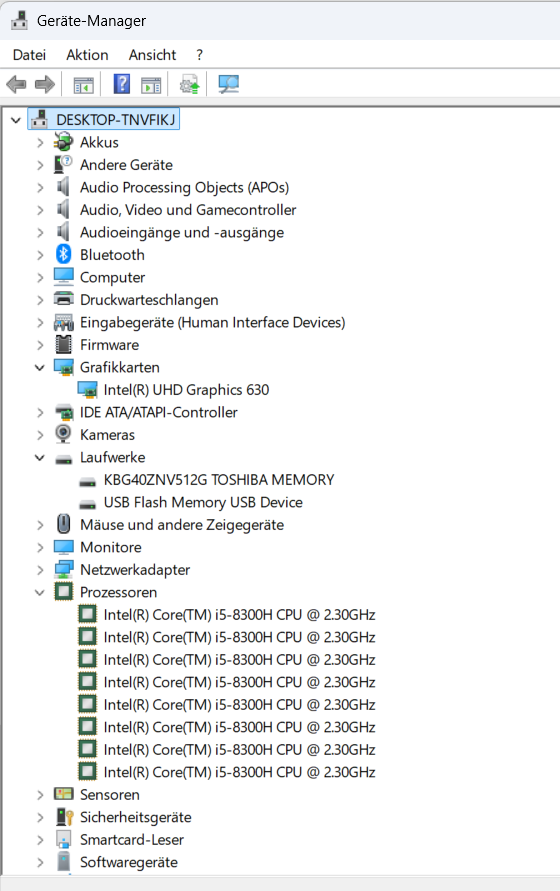Click Scan for hardware changes icon

point(229,84)
